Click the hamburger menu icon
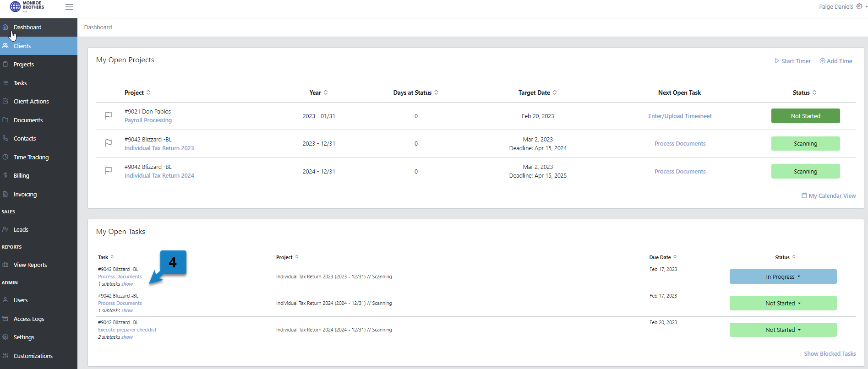Image resolution: width=868 pixels, height=369 pixels. click(x=69, y=7)
